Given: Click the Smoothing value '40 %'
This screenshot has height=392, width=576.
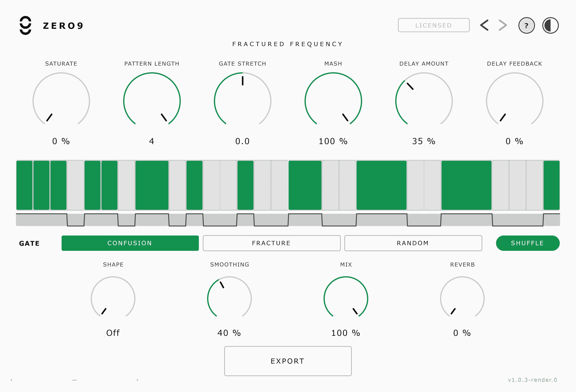Looking at the screenshot, I should (229, 333).
